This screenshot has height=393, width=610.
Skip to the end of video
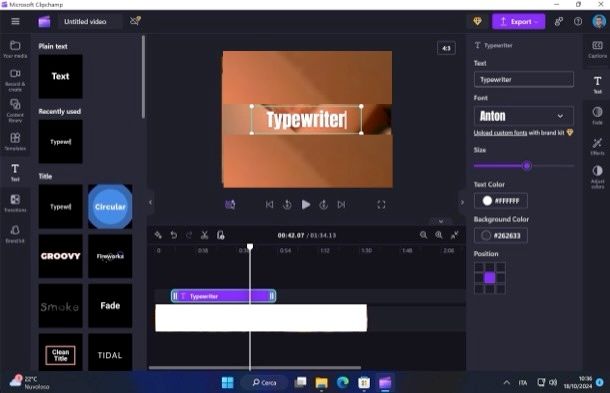341,205
